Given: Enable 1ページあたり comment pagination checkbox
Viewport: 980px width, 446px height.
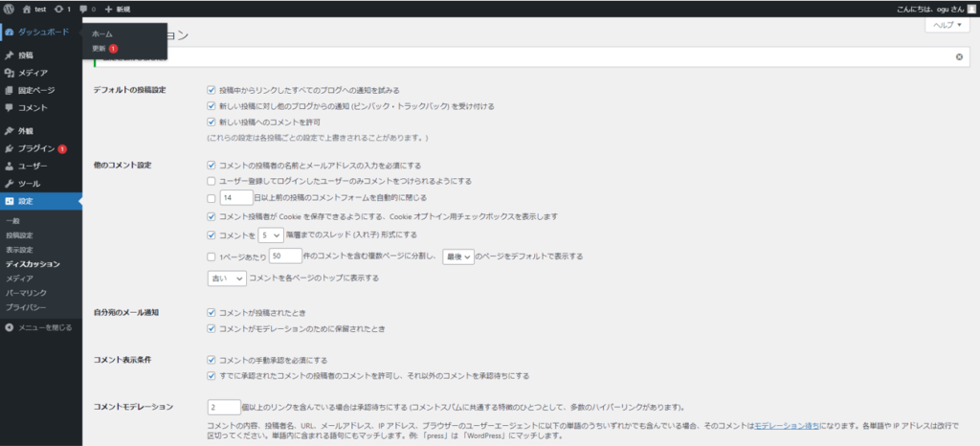Looking at the screenshot, I should click(212, 256).
